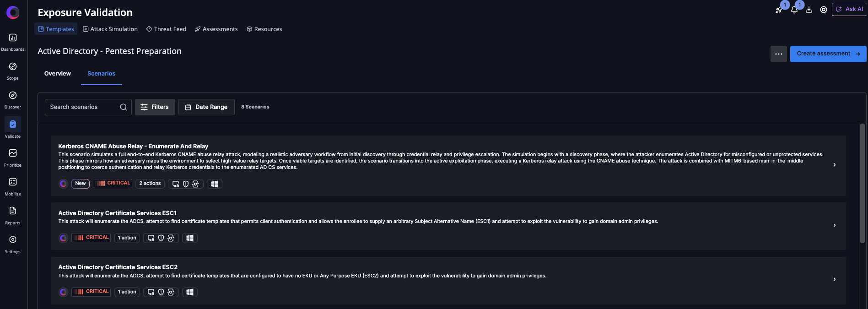Open the Attack Simulation tab

[x=110, y=29]
